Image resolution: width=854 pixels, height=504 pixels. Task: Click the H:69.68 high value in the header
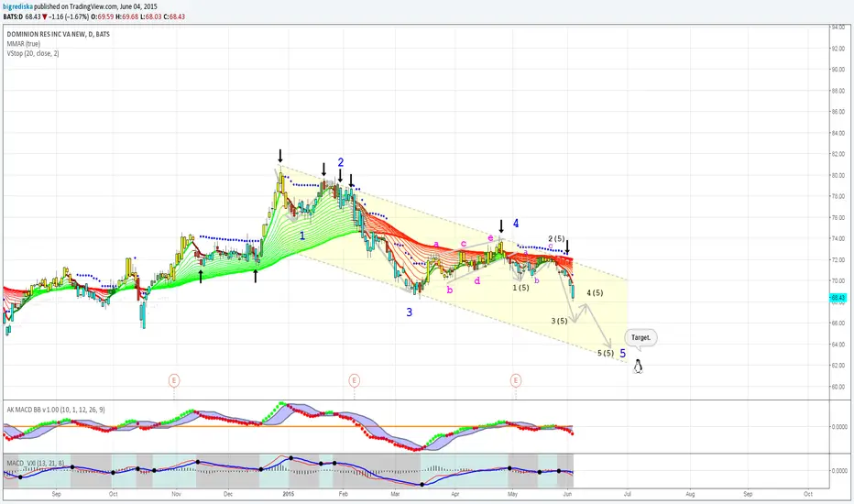tap(127, 16)
